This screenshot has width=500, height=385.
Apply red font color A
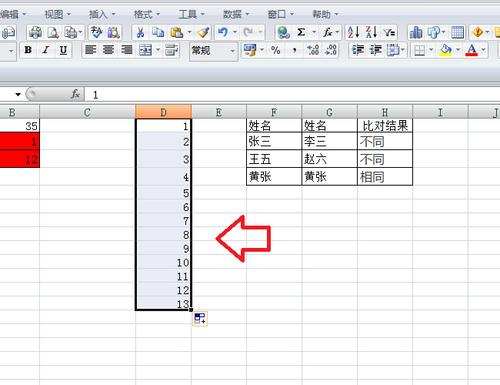coord(471,50)
